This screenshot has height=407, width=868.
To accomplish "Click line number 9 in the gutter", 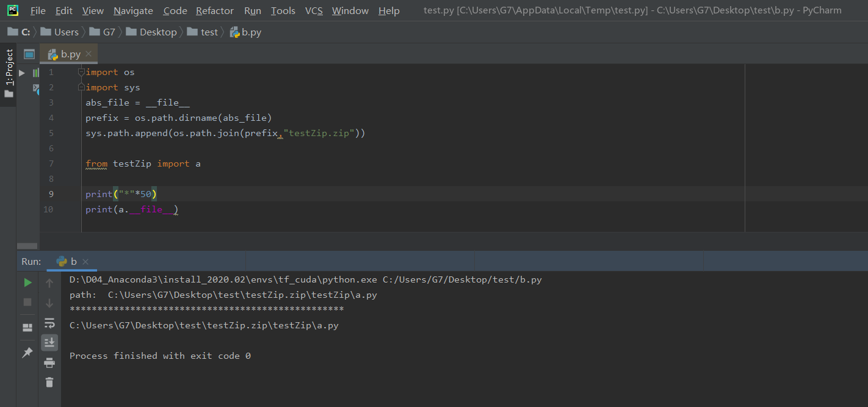I will (51, 193).
